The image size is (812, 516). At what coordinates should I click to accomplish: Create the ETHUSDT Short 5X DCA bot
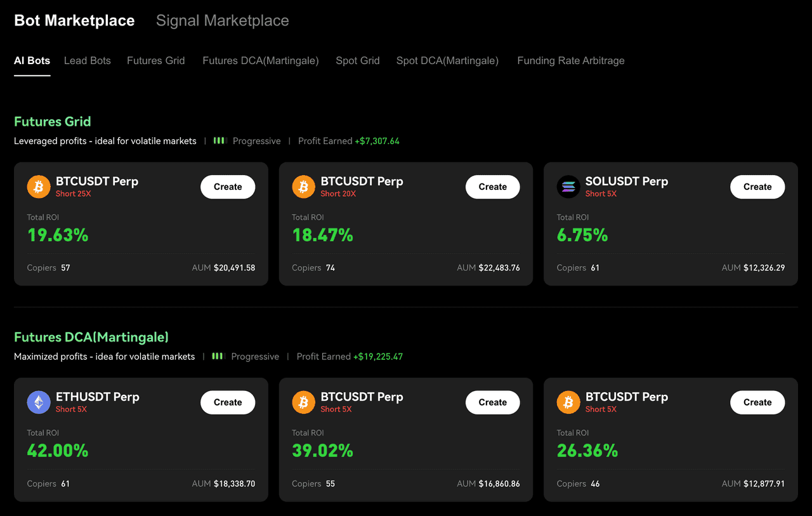pyautogui.click(x=228, y=402)
